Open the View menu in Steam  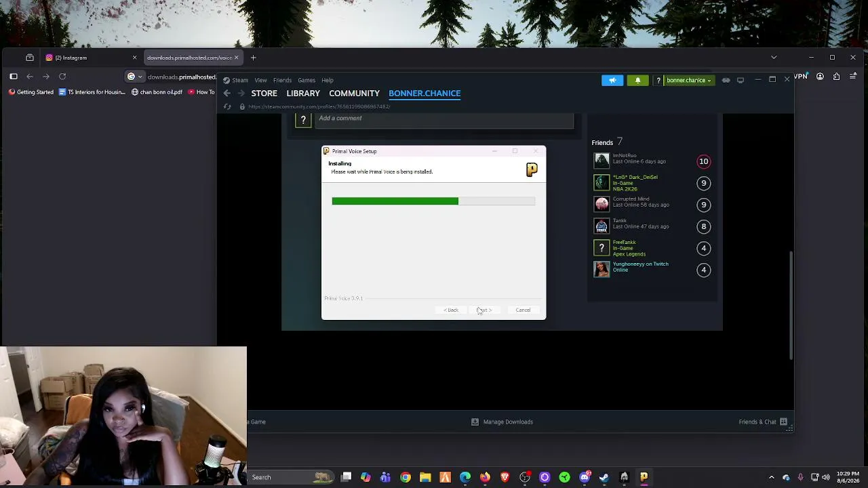click(260, 80)
